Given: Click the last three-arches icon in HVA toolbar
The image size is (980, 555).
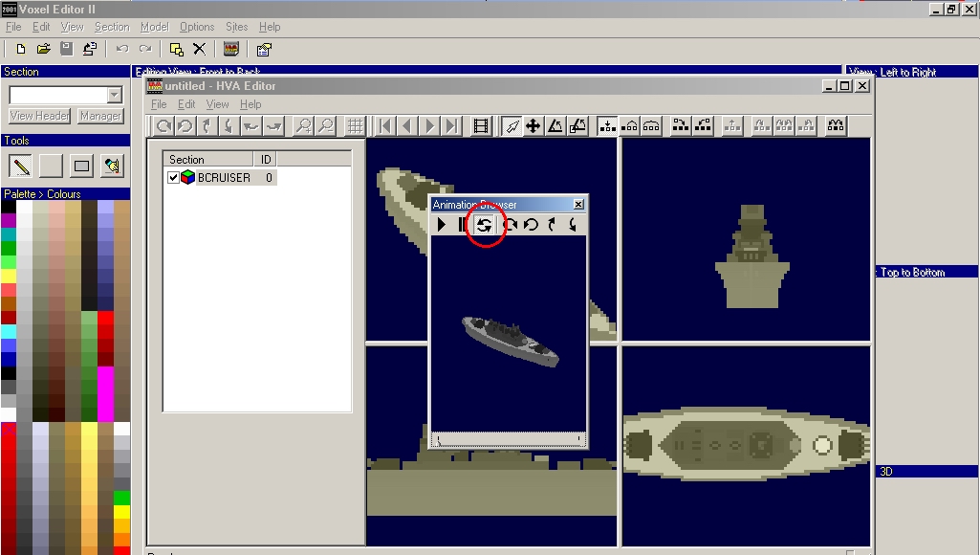Looking at the screenshot, I should [836, 126].
